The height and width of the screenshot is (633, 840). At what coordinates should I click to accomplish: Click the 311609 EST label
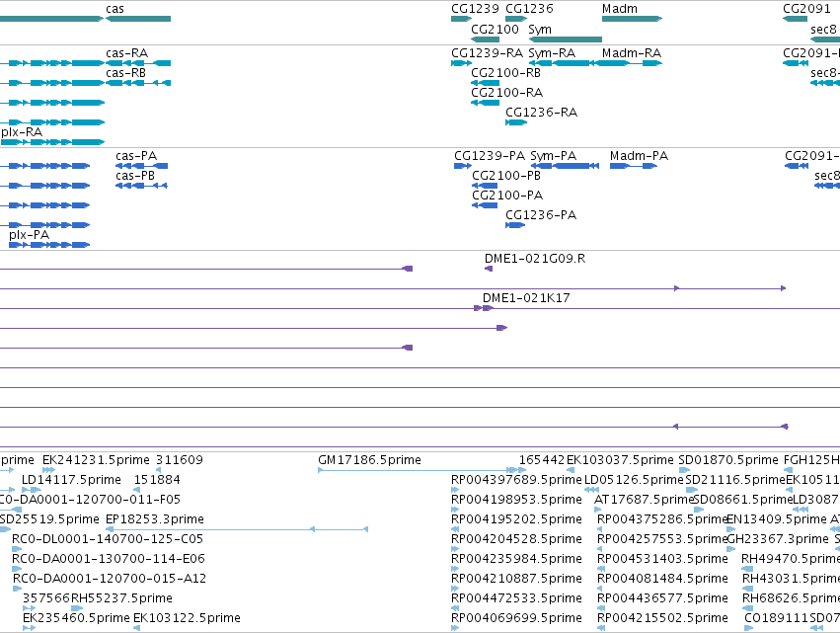click(x=180, y=460)
